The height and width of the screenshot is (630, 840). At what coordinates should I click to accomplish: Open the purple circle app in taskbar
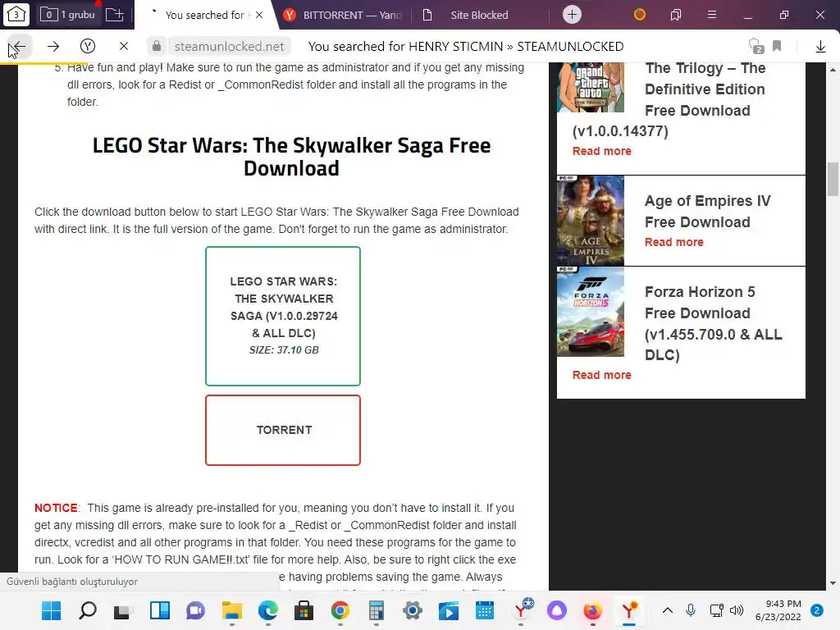click(x=557, y=610)
